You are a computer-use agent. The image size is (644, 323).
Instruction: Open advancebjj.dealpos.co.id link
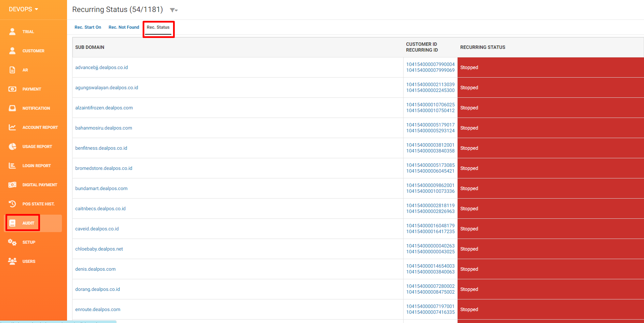coord(102,68)
